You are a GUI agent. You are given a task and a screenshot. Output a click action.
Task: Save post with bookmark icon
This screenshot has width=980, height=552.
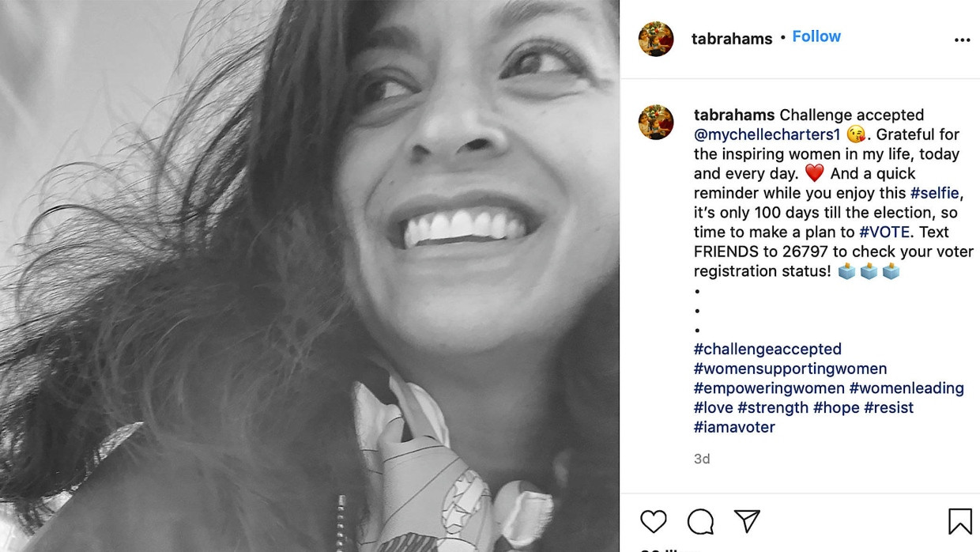coord(959,521)
